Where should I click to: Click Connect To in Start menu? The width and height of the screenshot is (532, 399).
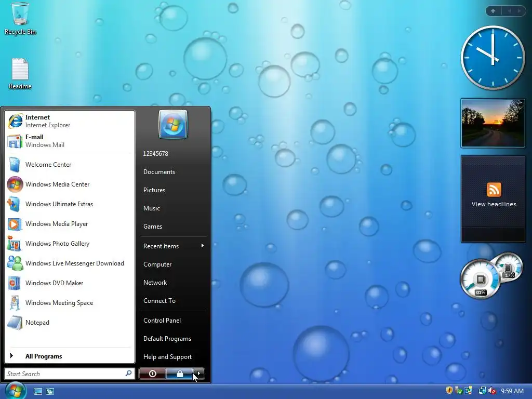coord(173,301)
